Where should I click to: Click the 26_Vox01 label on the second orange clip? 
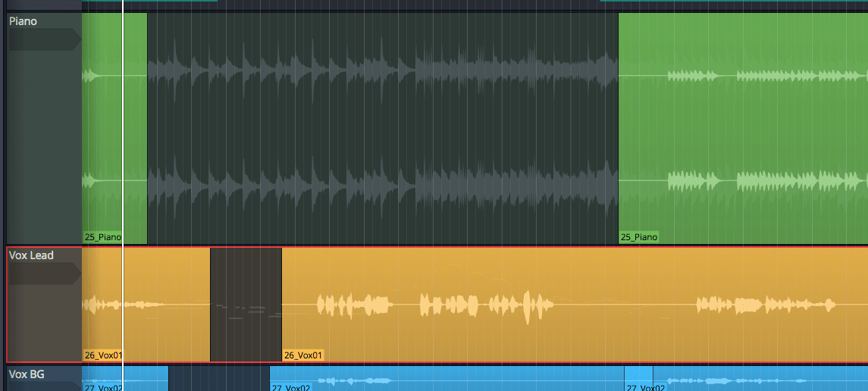coord(303,355)
